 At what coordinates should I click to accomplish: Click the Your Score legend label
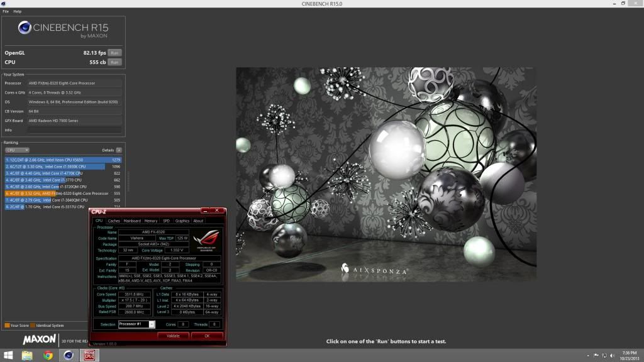pos(19,326)
